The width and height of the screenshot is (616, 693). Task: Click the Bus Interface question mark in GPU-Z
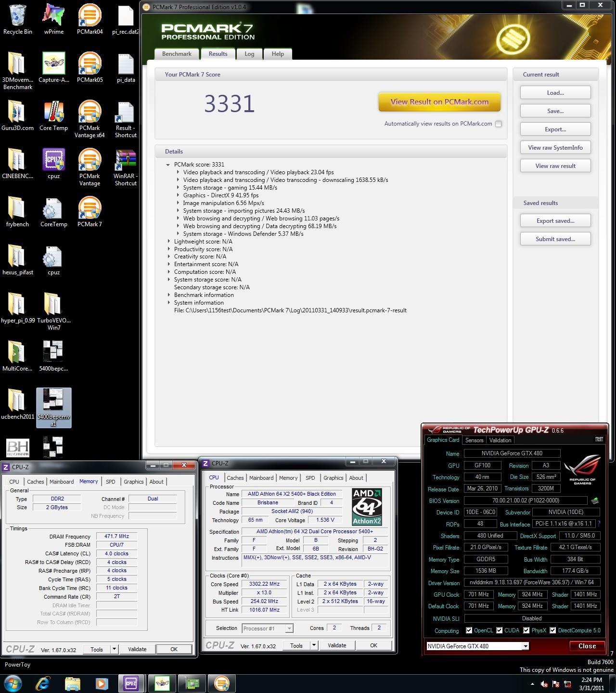click(x=599, y=524)
